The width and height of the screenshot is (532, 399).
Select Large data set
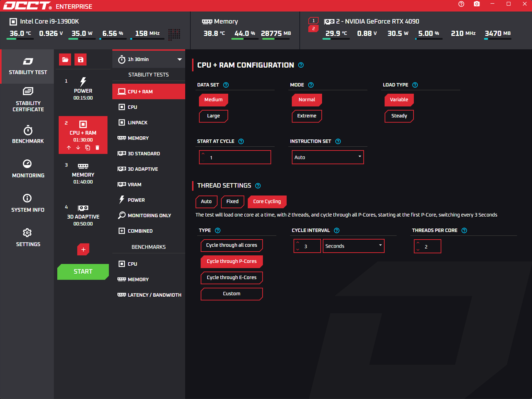pyautogui.click(x=213, y=116)
